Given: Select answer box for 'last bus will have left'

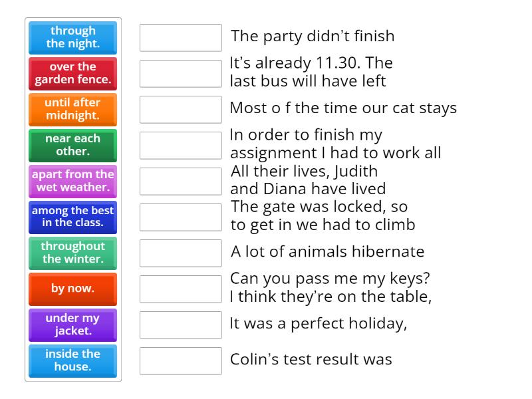Looking at the screenshot, I should coord(181,73).
